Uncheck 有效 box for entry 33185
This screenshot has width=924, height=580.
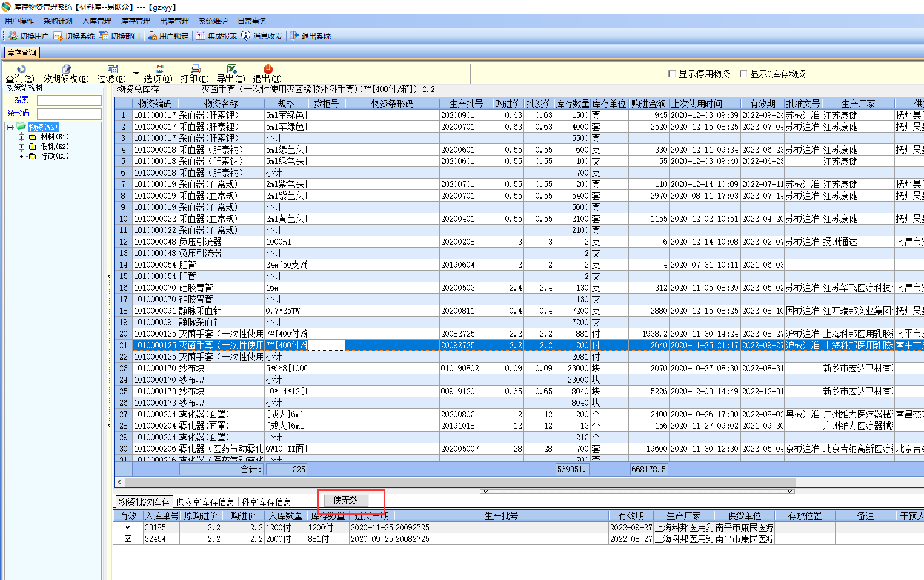(128, 527)
